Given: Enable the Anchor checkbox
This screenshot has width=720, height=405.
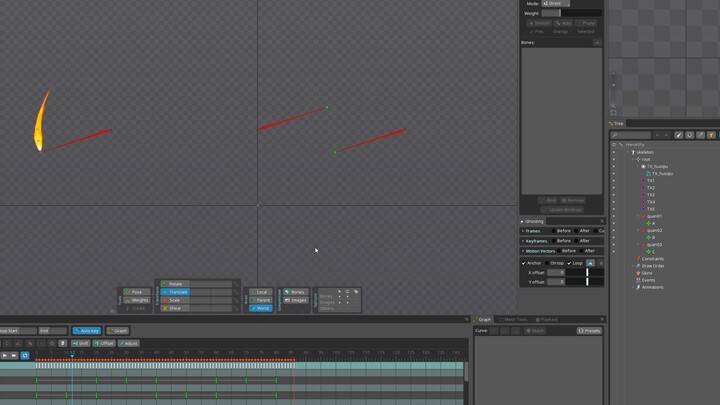Looking at the screenshot, I should [524, 263].
